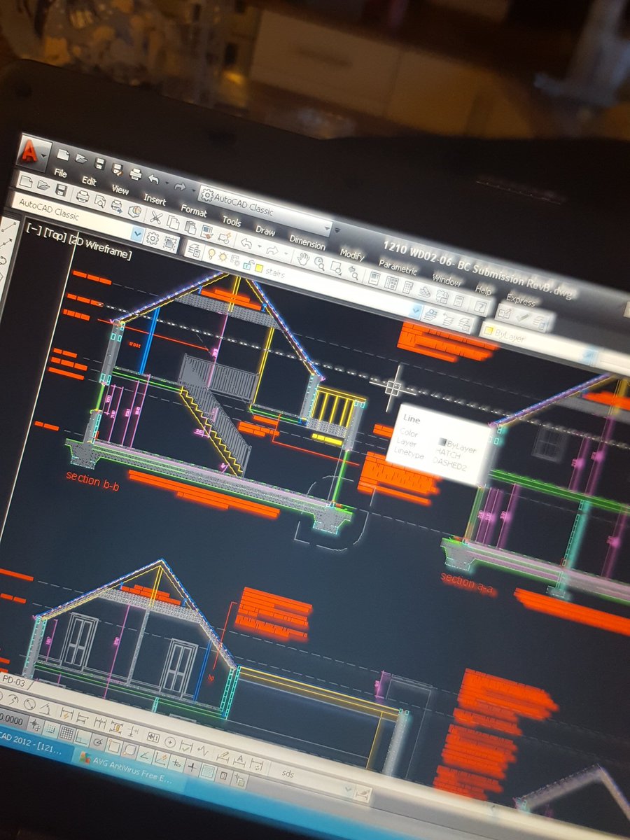Open Properties palette icon

click(x=374, y=277)
